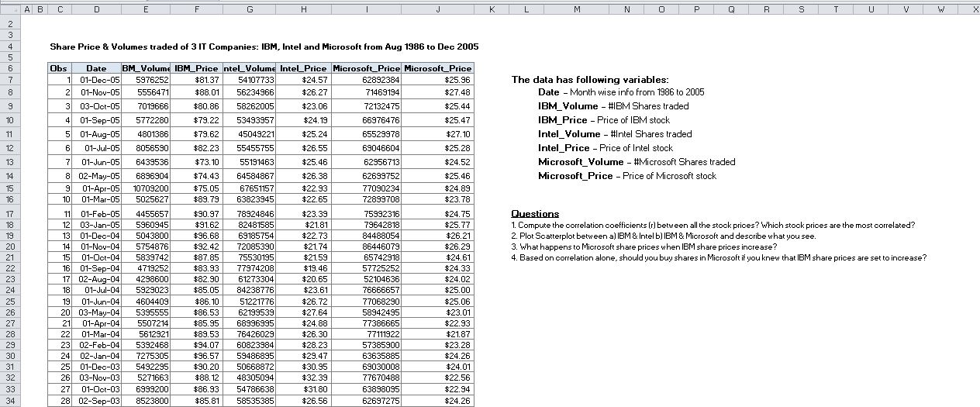
Task: Click Intel price cell '$24.57'
Action: pos(303,80)
